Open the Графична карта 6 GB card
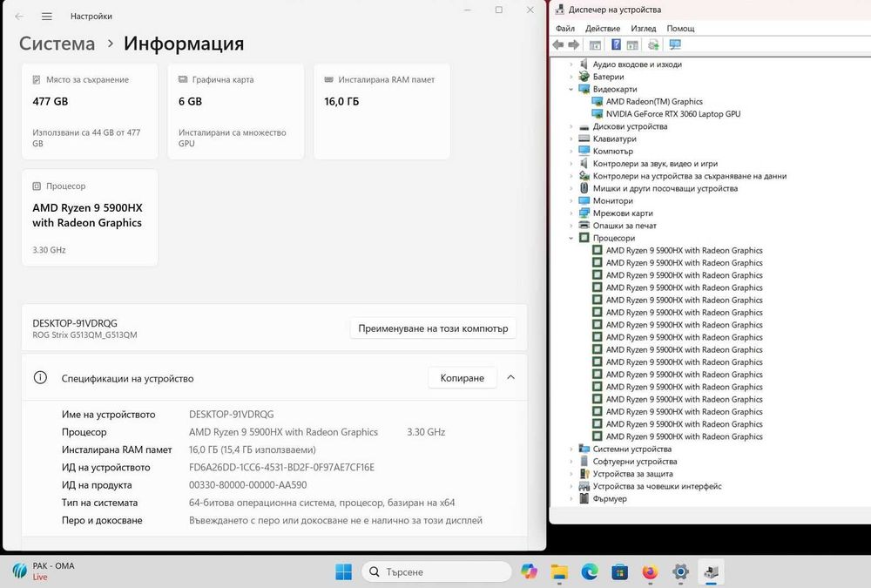The height and width of the screenshot is (588, 871). point(235,112)
